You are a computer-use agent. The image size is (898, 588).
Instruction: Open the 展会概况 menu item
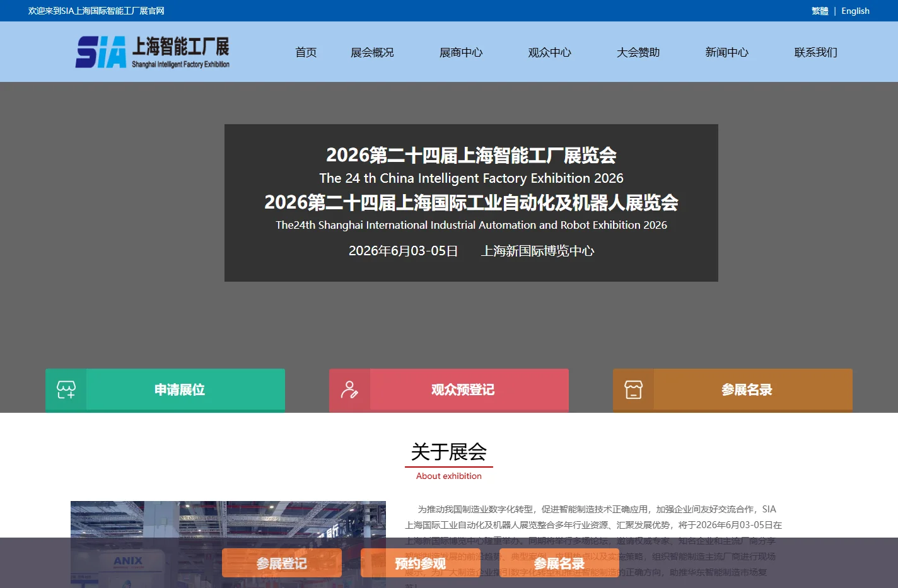tap(372, 52)
